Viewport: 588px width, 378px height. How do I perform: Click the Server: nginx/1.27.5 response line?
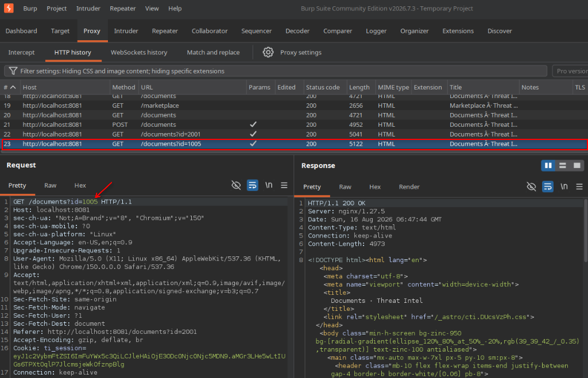point(346,211)
